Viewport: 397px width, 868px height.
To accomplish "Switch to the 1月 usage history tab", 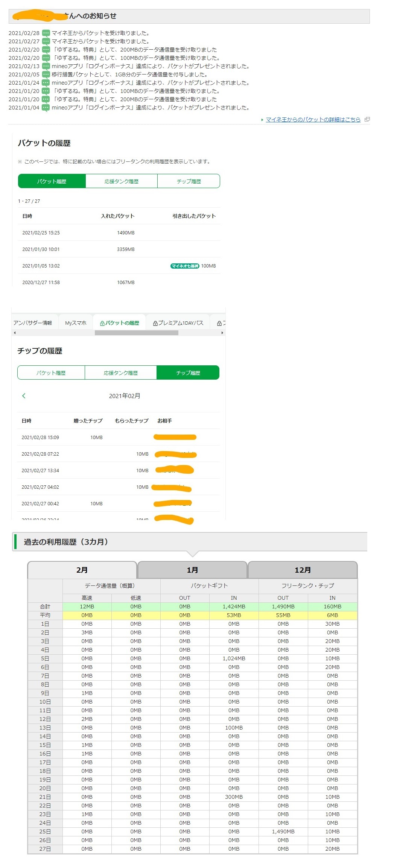I will tap(192, 570).
